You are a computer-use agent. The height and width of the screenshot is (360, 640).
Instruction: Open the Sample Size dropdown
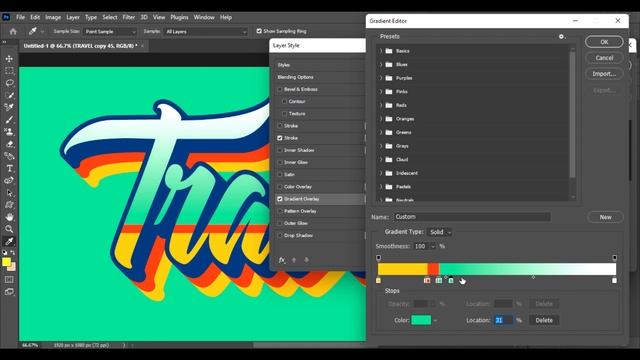110,31
